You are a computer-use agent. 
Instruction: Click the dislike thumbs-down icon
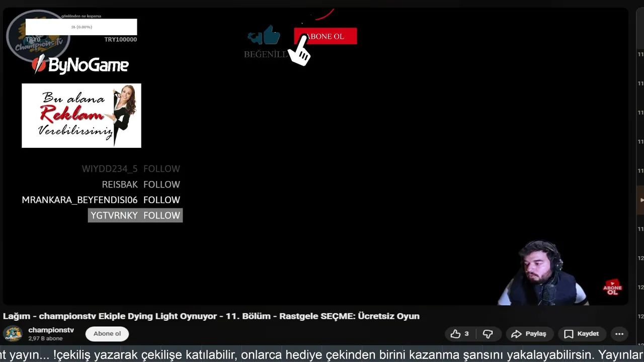point(488,334)
